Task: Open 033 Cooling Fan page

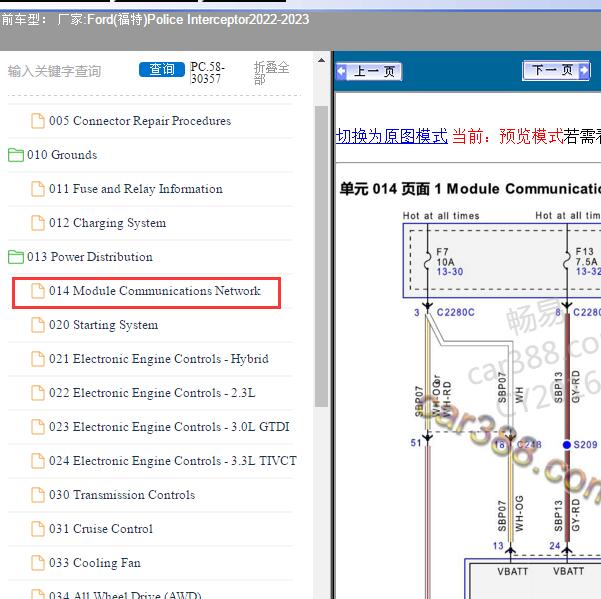Action: pyautogui.click(x=95, y=563)
